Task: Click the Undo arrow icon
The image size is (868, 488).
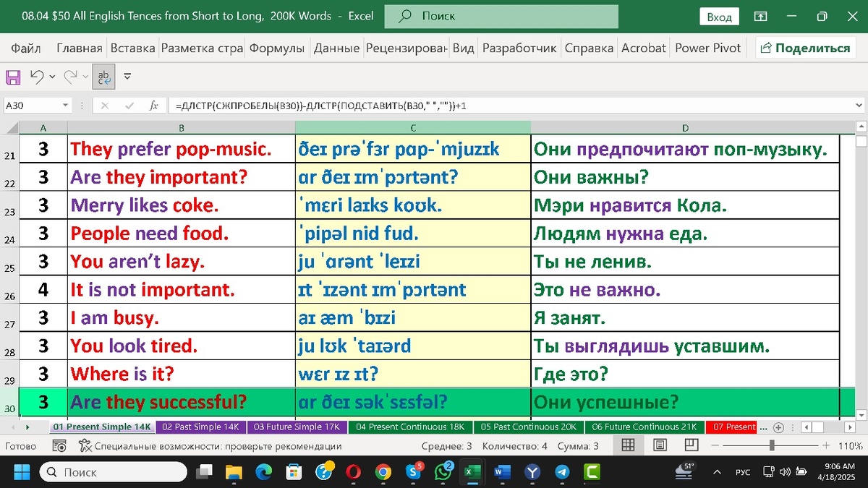Action: click(x=37, y=76)
